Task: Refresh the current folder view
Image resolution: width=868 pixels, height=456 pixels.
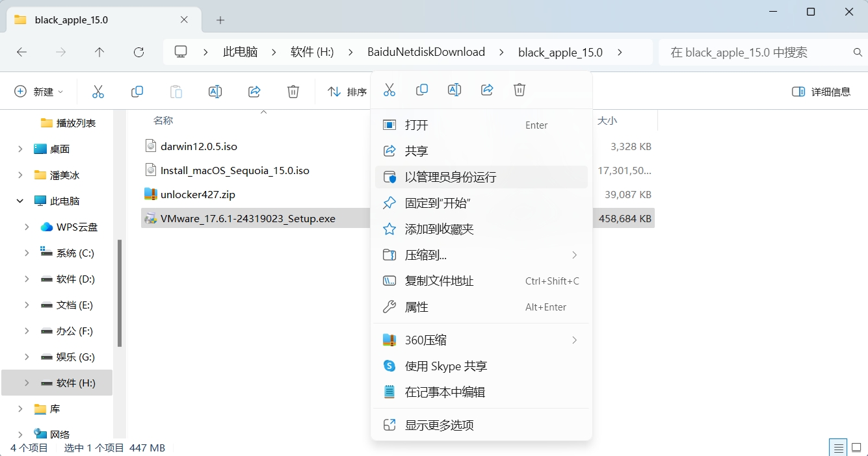Action: [x=138, y=52]
